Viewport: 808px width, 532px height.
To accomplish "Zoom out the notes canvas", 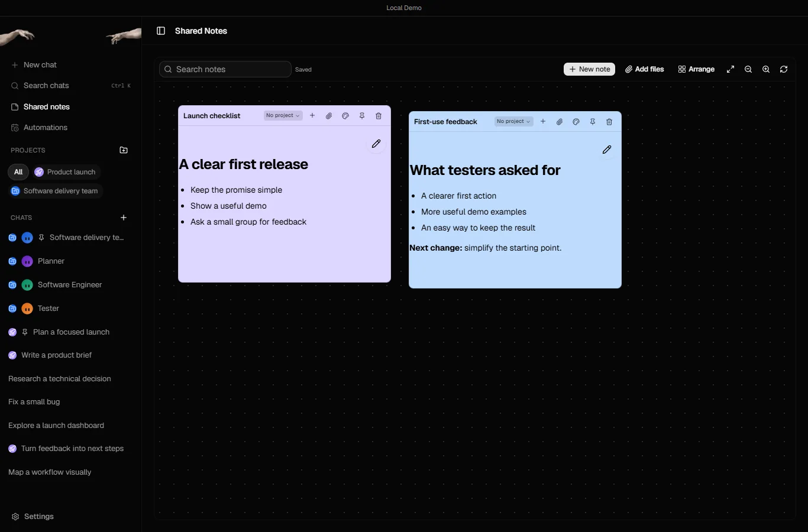I will [x=748, y=69].
